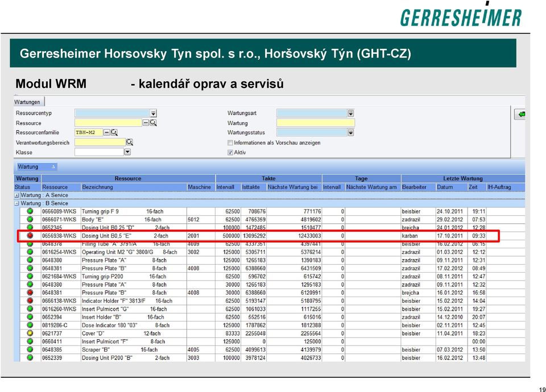Click status icon for Turning grip P200 row
The width and height of the screenshot is (546, 392).
[30, 277]
